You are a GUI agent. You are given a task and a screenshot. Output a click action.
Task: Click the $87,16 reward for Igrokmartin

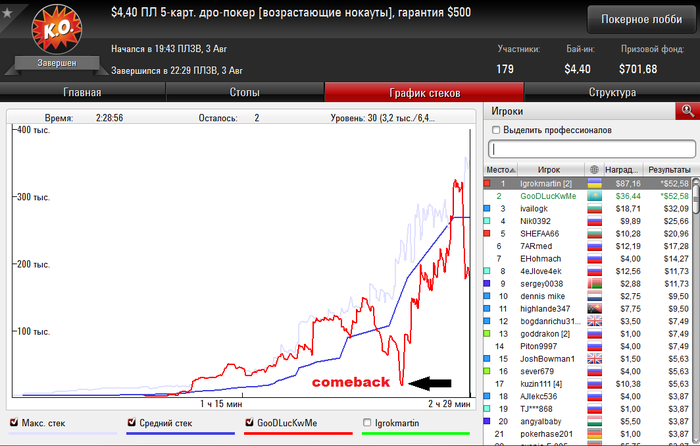[628, 183]
